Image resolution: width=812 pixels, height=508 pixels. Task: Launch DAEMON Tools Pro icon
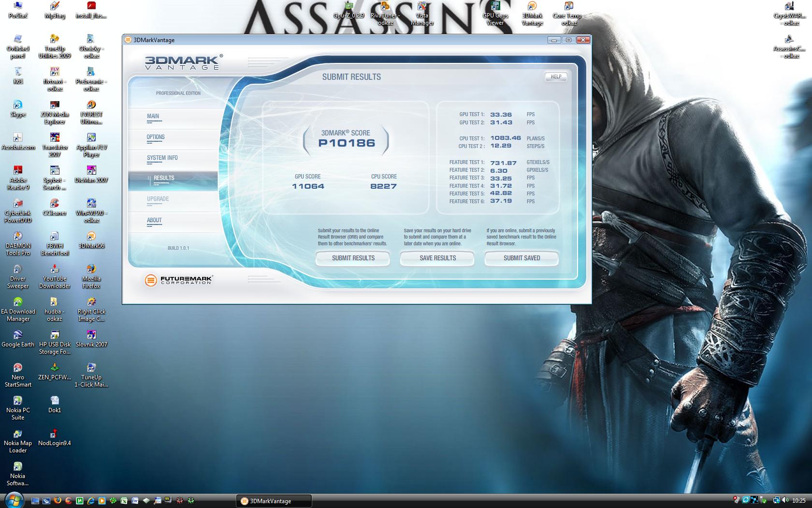point(18,244)
